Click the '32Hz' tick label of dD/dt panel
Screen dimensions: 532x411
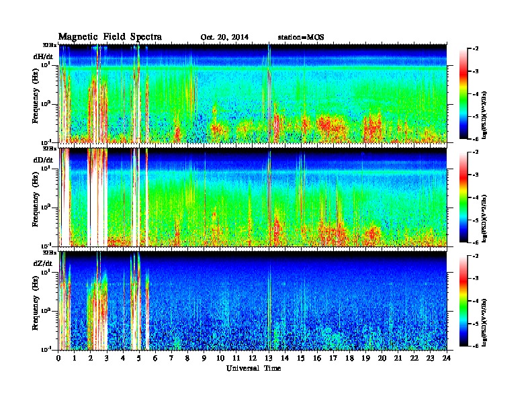[x=50, y=148]
